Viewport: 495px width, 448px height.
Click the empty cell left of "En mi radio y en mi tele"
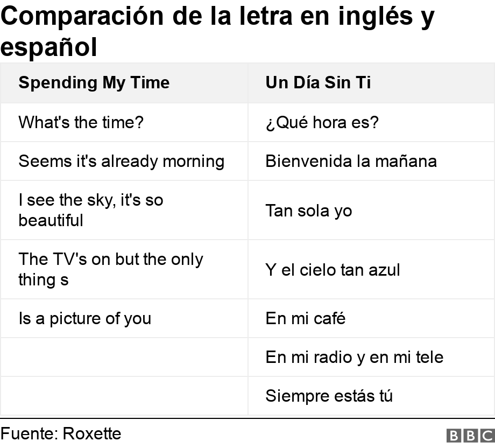click(x=124, y=358)
